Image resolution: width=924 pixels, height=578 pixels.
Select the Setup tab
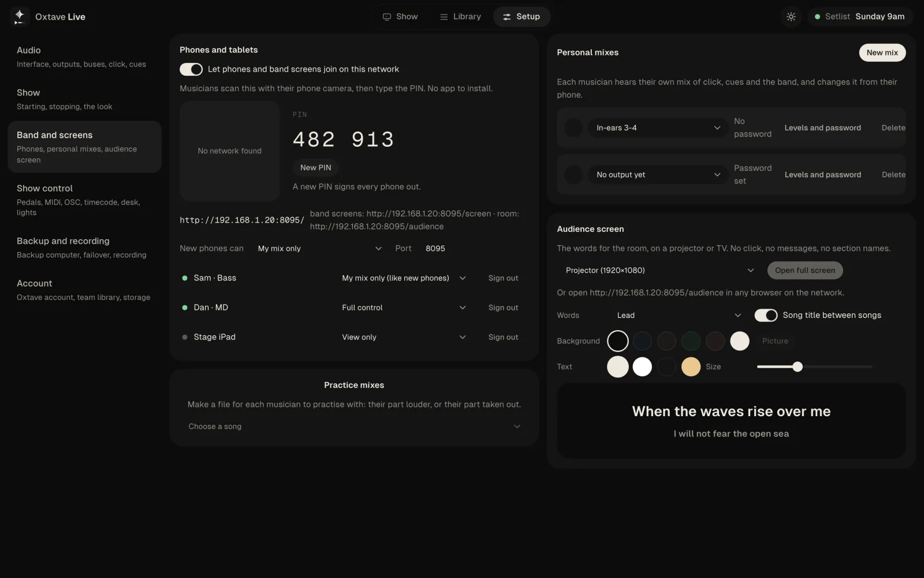coord(521,17)
